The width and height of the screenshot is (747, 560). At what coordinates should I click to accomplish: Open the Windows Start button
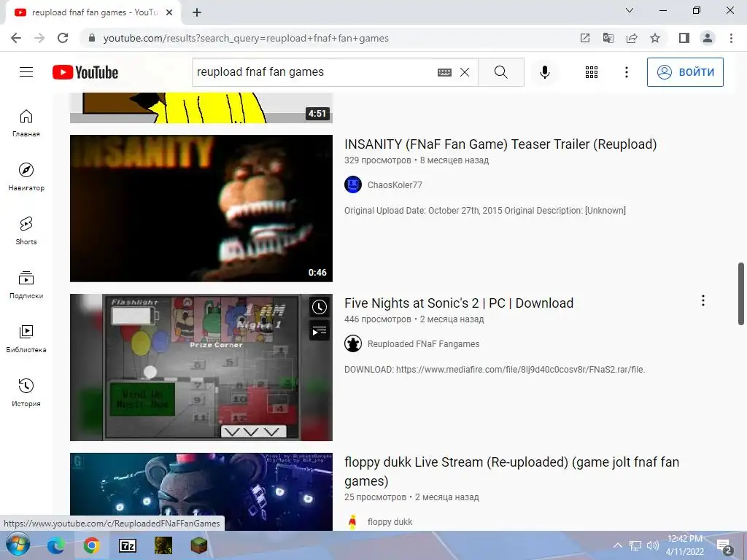[x=18, y=545]
